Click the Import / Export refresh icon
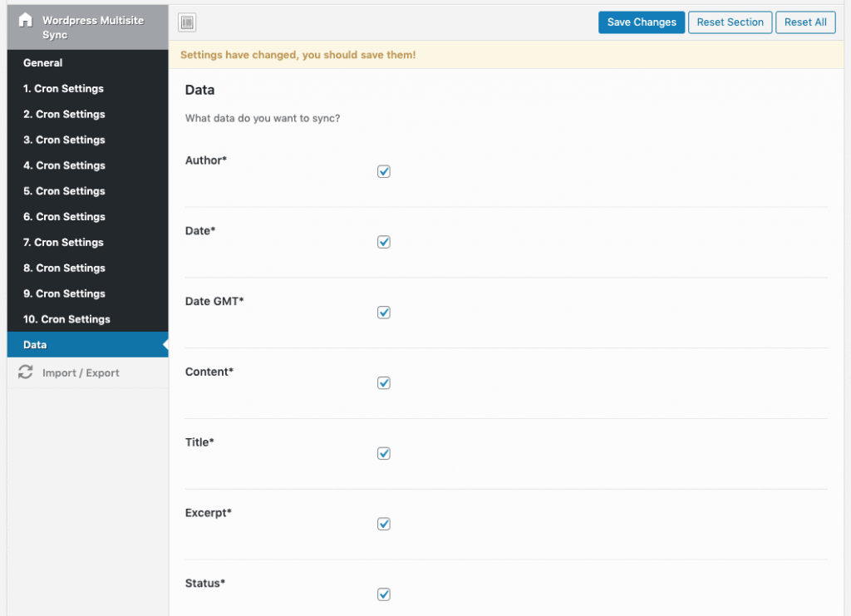The width and height of the screenshot is (851, 616). (x=26, y=372)
